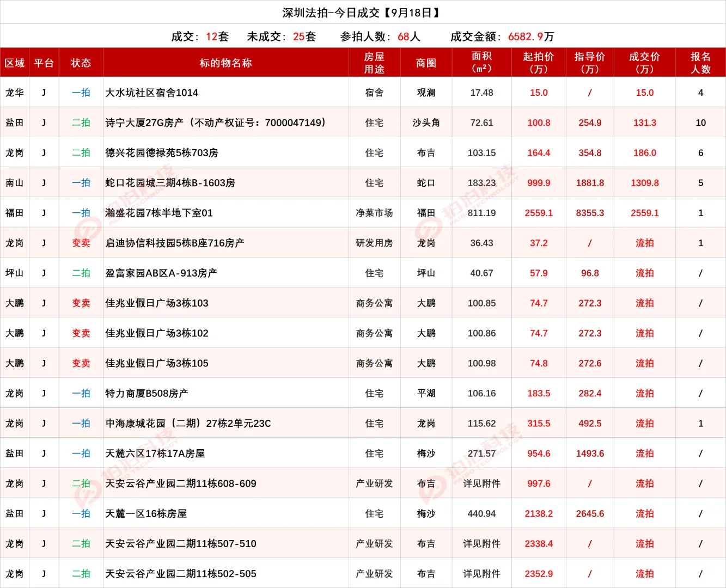Select the 龙华 region cell
726x588 pixels.
15,93
